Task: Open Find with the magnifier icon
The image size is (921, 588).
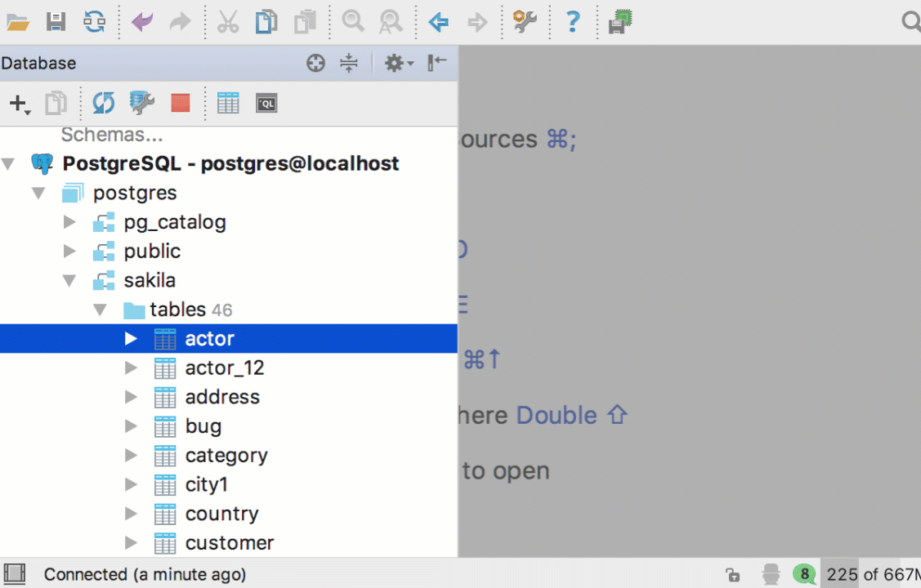Action: [x=352, y=22]
